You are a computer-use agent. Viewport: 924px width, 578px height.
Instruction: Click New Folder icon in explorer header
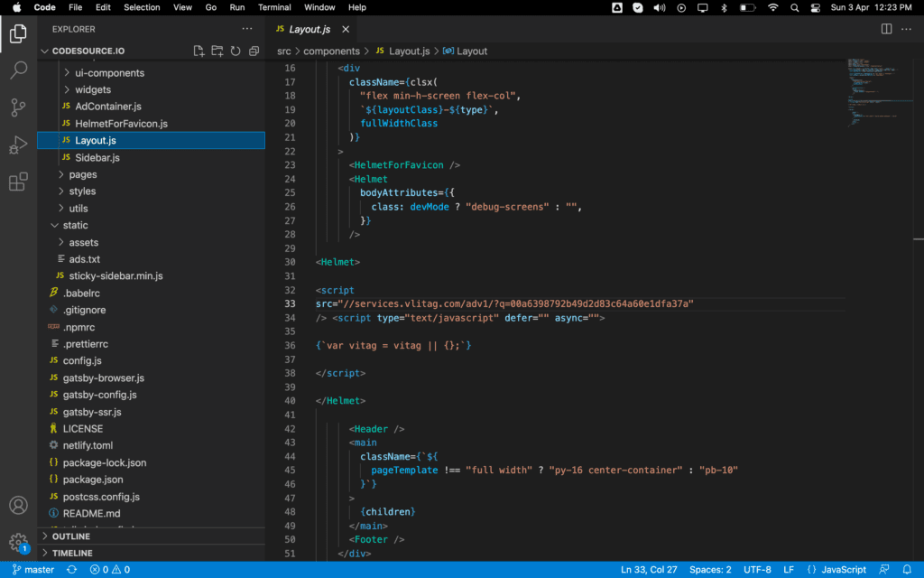217,51
